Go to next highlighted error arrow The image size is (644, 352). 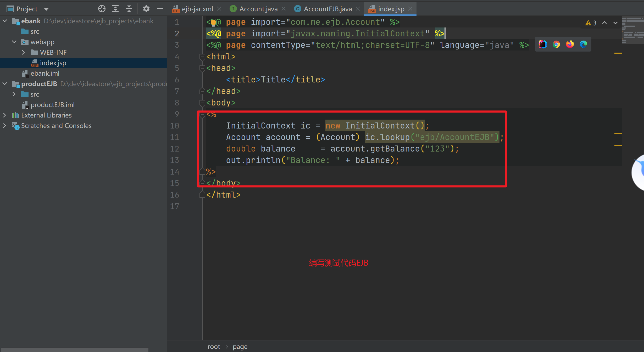pyautogui.click(x=615, y=23)
